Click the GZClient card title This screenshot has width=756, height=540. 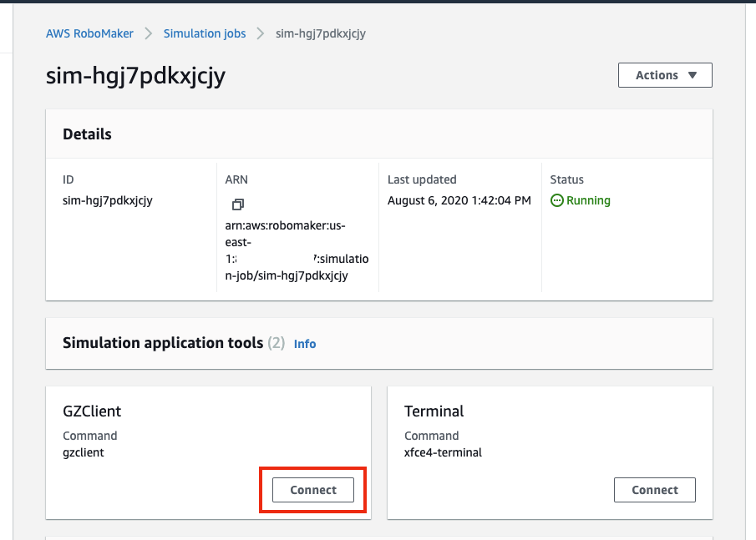click(92, 411)
